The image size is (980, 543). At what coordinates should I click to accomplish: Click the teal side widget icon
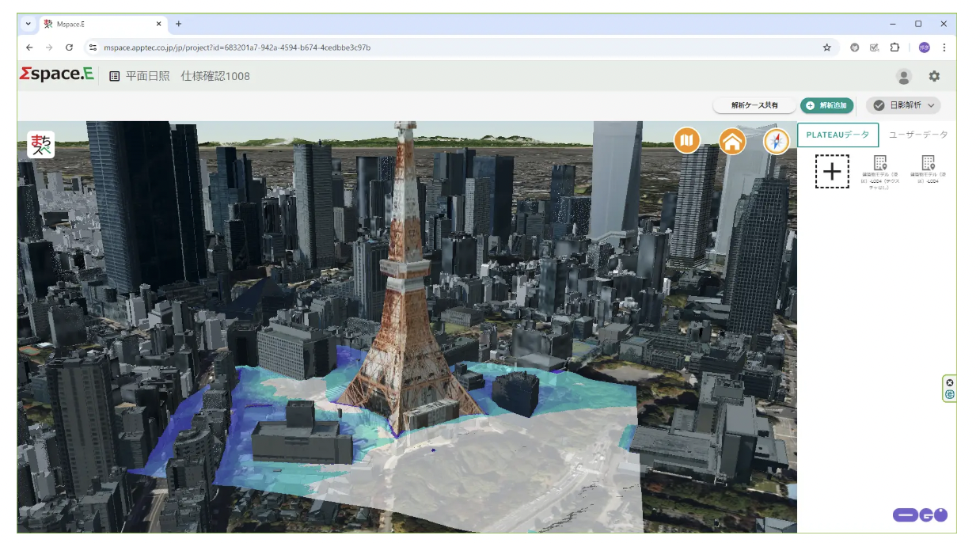pyautogui.click(x=950, y=394)
